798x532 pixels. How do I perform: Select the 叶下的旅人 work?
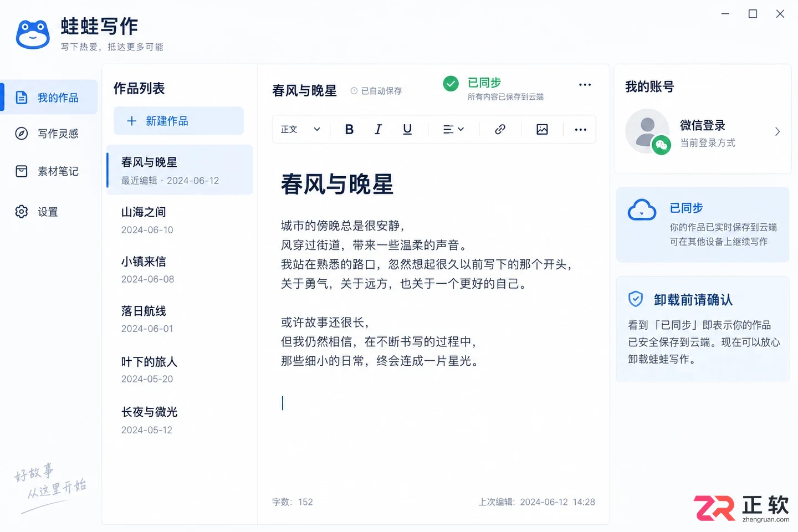[x=180, y=370]
